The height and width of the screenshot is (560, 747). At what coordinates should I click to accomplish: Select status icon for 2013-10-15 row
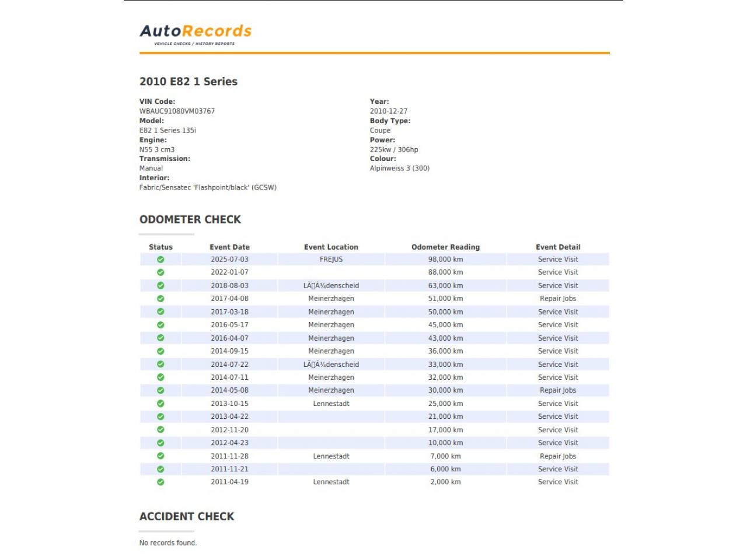coord(160,404)
